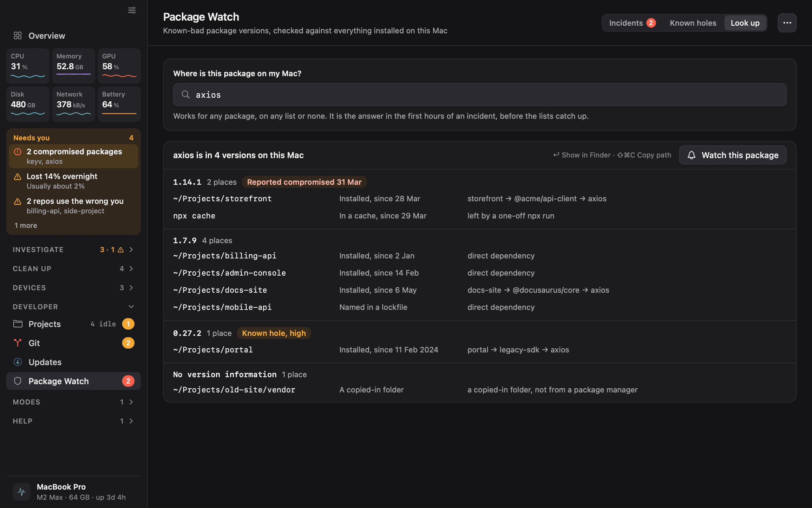Click the bell icon in Watch this package

(x=691, y=155)
